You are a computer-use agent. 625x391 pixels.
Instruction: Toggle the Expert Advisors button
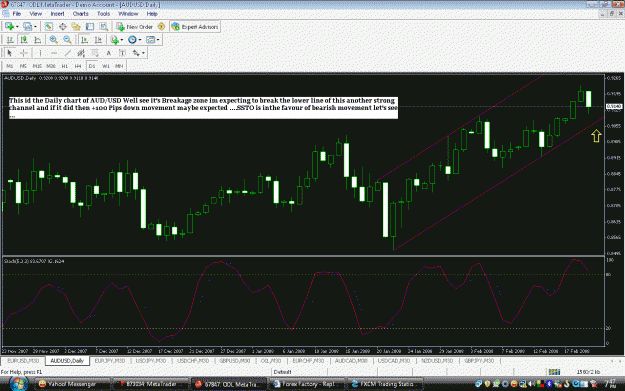click(195, 27)
